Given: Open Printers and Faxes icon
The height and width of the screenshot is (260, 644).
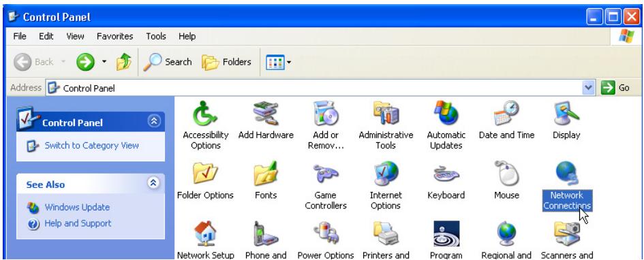Looking at the screenshot, I should [x=386, y=233].
